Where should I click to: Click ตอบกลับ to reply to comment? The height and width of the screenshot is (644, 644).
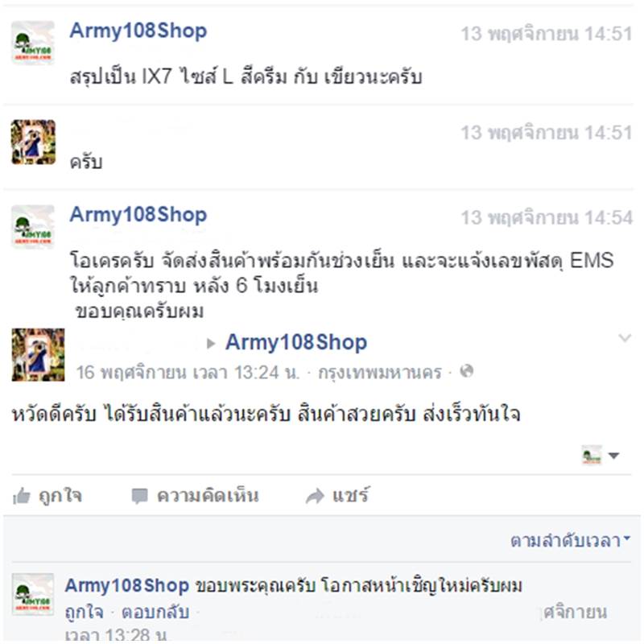155,613
